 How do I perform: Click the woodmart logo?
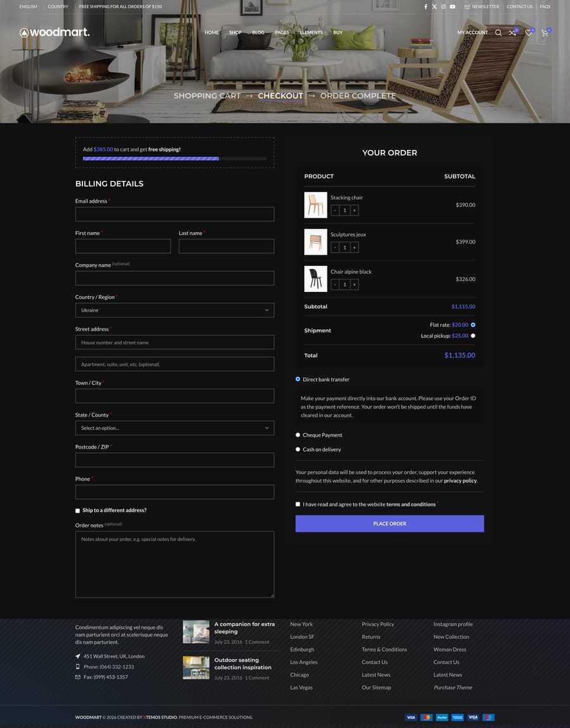pos(54,32)
